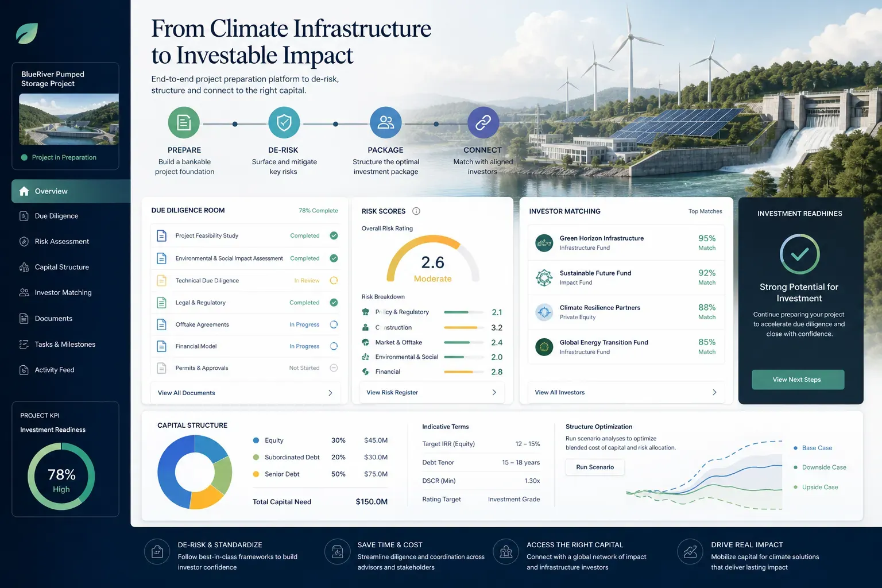Toggle the Project Feasibility Study completed checkmark
This screenshot has height=588, width=882.
pyautogui.click(x=334, y=235)
